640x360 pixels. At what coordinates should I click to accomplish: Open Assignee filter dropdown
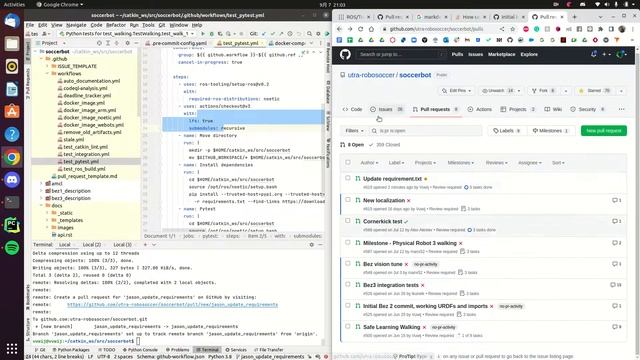coord(529,163)
